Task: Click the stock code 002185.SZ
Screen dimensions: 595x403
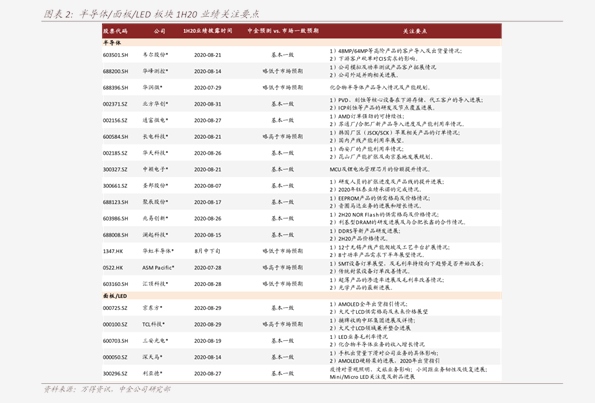Action: click(x=115, y=153)
